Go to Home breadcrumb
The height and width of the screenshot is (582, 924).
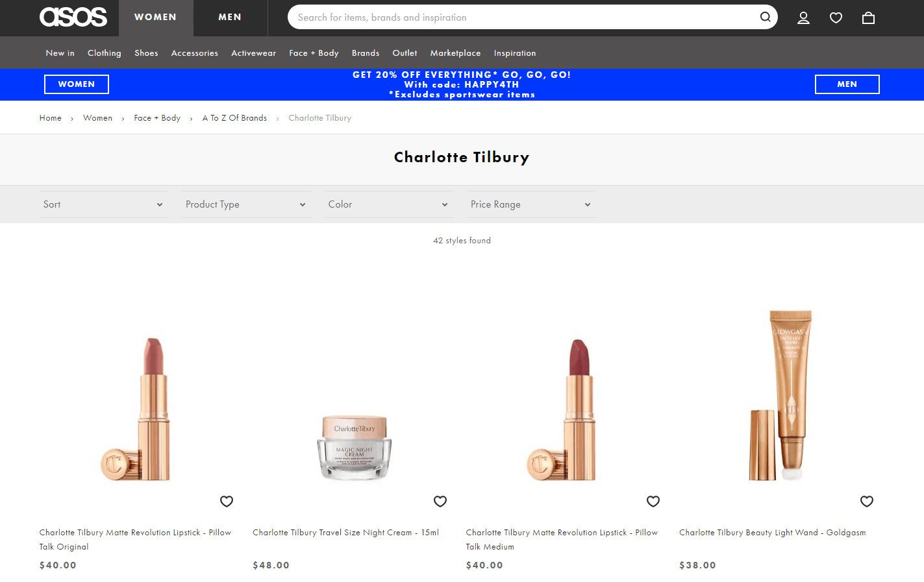click(x=51, y=118)
